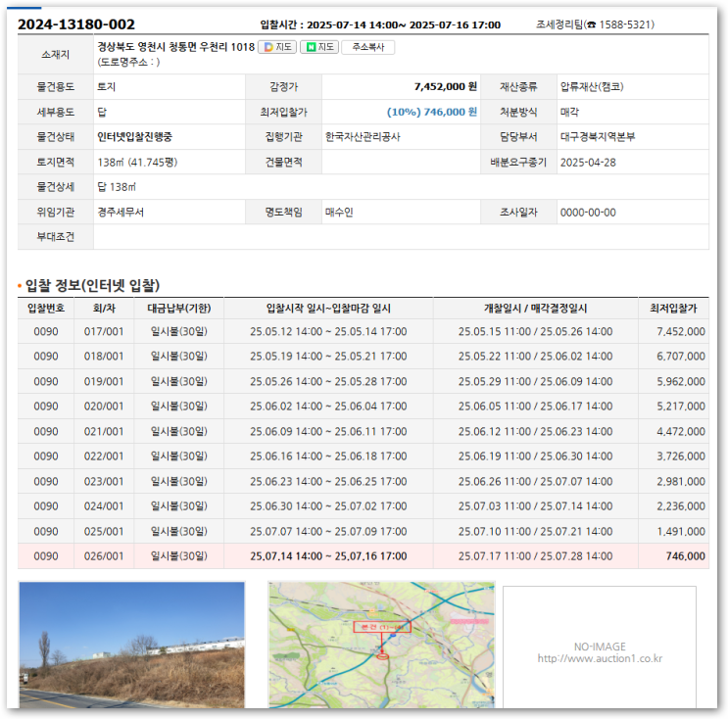Click the 746,000 minimum bid amount in pink row
Viewport: 728px width, 719px height.
tap(685, 556)
